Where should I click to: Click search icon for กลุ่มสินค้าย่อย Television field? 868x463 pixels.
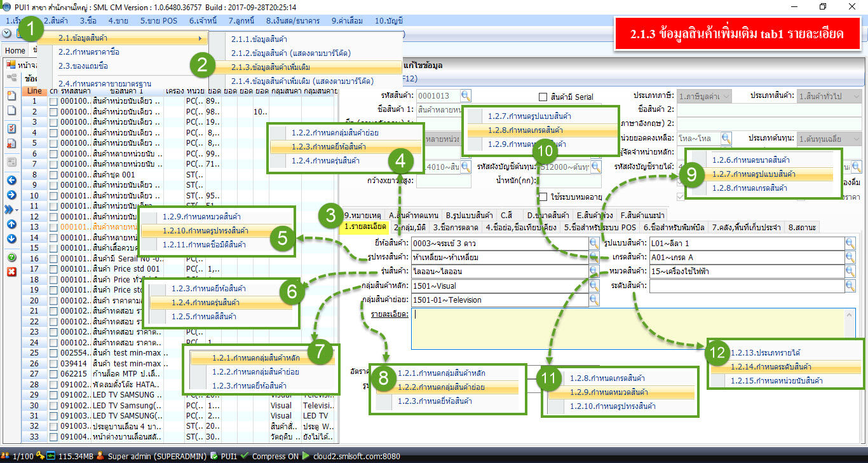594,300
